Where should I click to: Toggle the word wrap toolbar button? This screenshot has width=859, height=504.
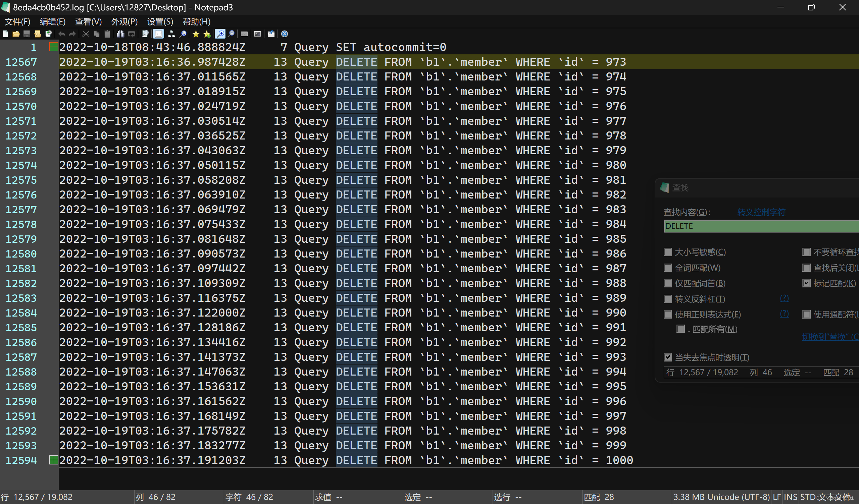(158, 34)
